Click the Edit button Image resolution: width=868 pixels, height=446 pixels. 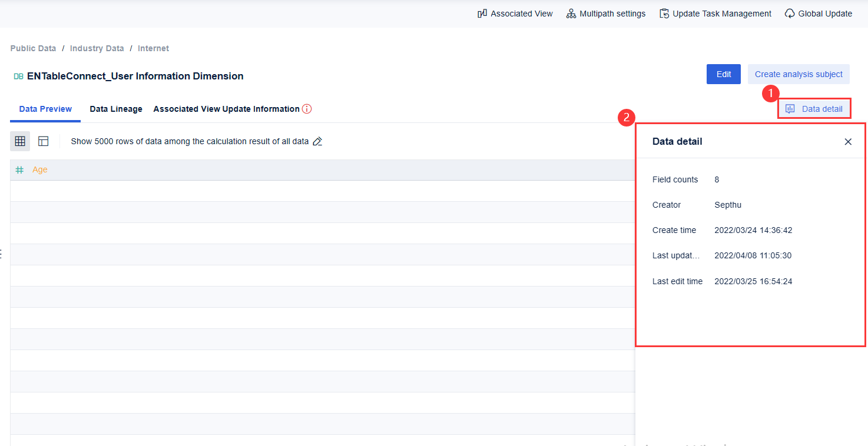pos(724,74)
